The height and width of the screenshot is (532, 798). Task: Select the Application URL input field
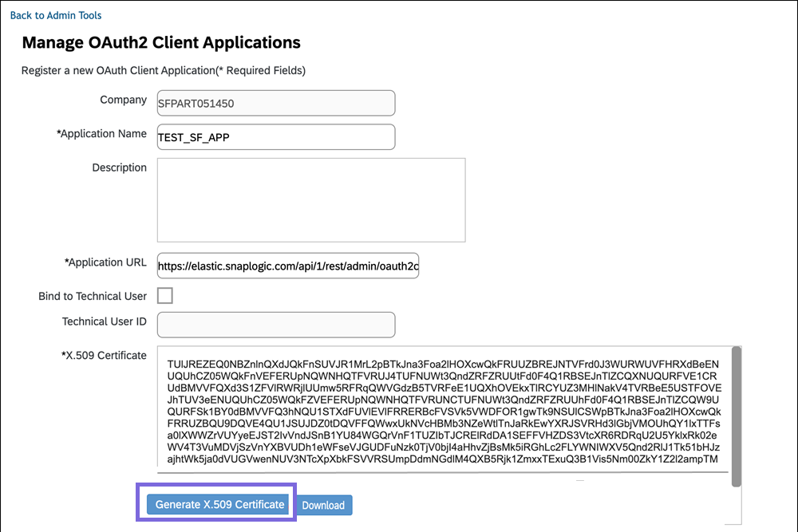288,266
